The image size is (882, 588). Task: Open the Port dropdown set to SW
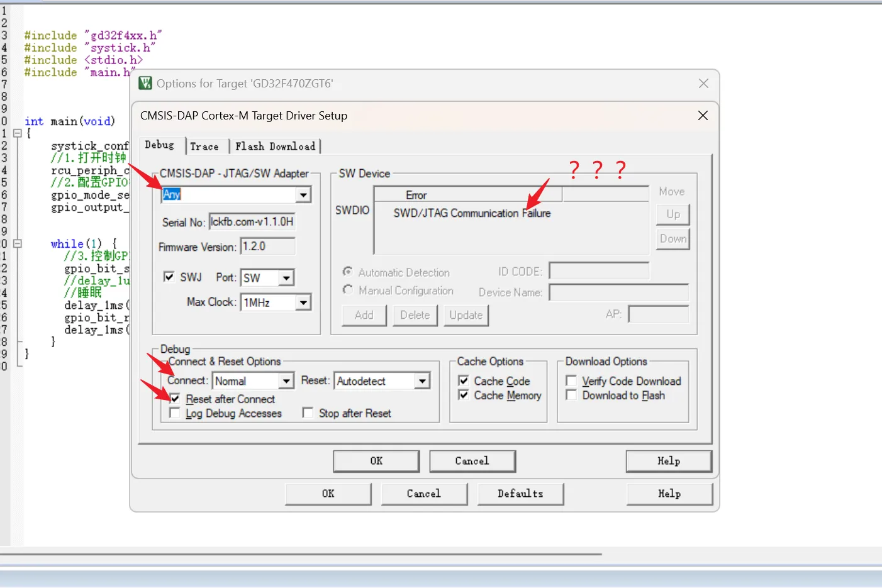(286, 278)
